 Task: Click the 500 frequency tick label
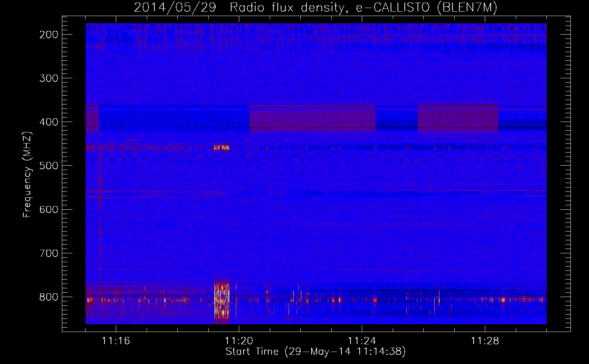[49, 166]
